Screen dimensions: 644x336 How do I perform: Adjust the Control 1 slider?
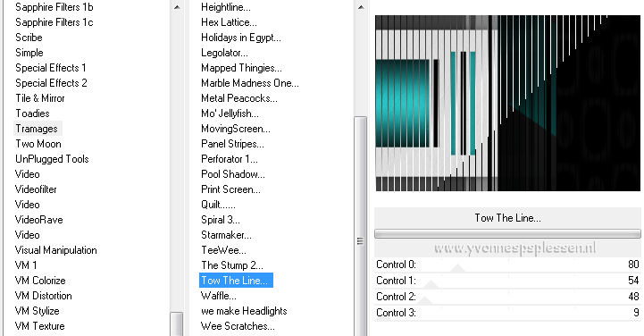507,281
